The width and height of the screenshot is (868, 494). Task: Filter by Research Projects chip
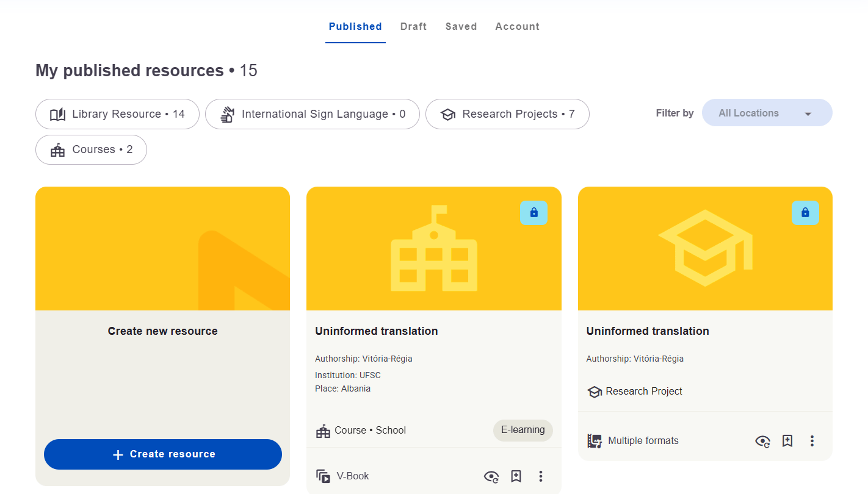tap(507, 114)
